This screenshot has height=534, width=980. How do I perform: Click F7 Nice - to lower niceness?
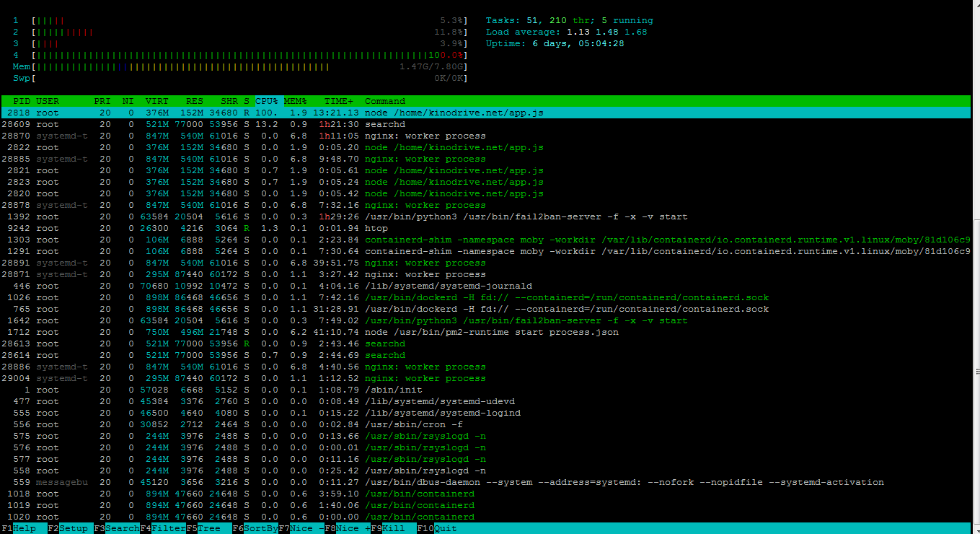coord(301,528)
